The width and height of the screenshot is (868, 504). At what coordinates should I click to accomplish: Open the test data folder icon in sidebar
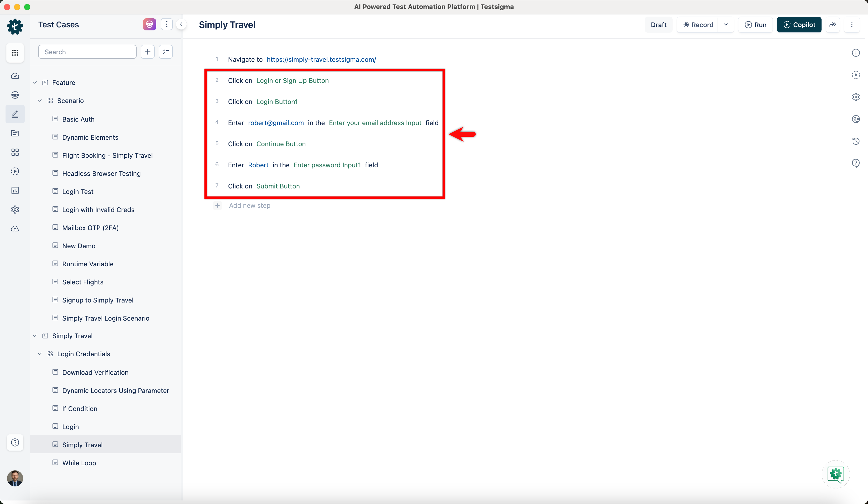15,133
